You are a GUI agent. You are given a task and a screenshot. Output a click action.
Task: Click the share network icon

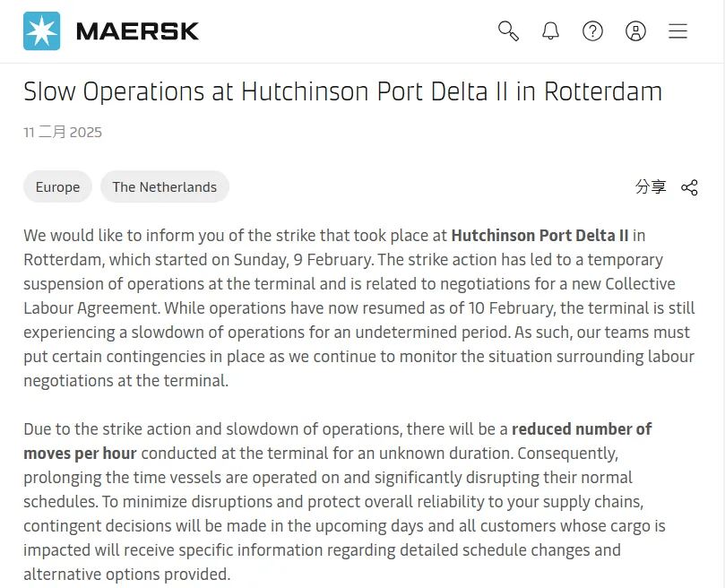tap(689, 187)
